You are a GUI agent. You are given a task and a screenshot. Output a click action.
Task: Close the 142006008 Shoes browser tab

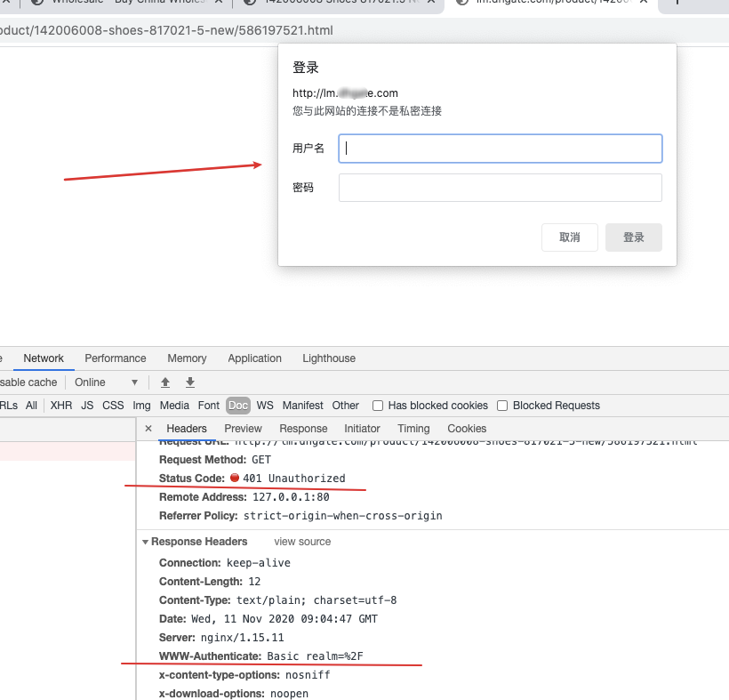tap(431, 2)
